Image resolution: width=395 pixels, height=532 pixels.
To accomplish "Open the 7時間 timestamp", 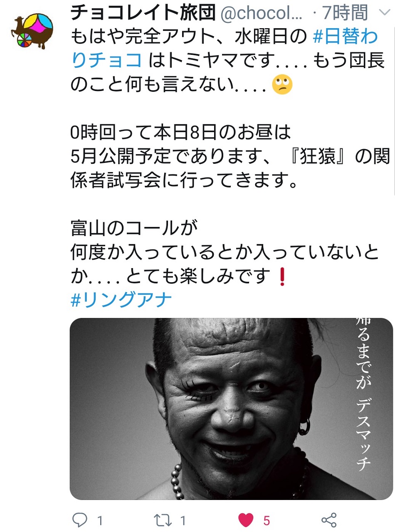I will point(345,14).
